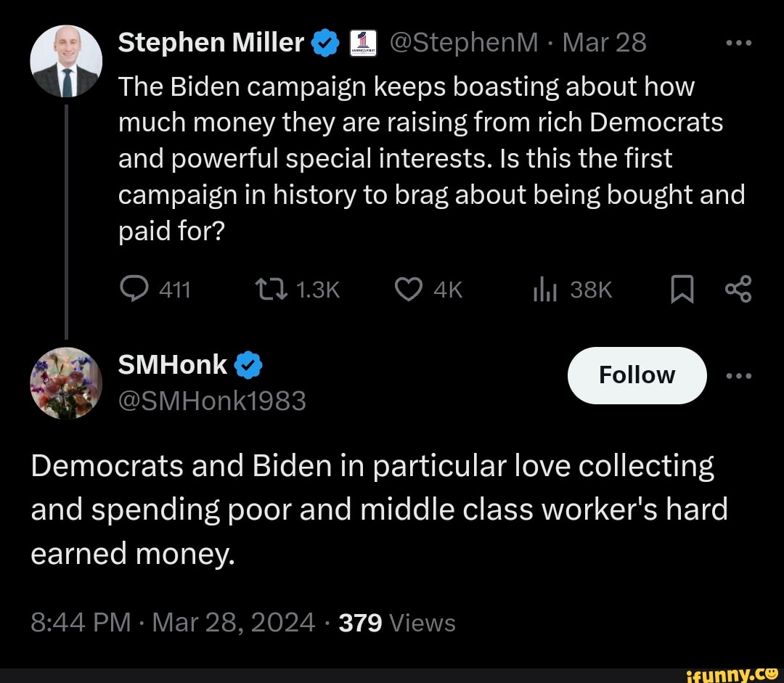Like the tweet with 4K hearts
Image resolution: width=784 pixels, height=683 pixels.
click(409, 290)
